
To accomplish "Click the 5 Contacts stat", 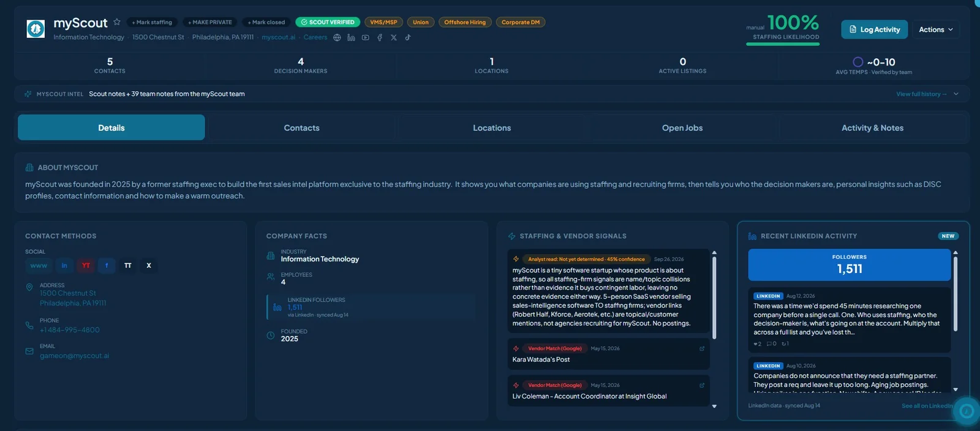I will click(110, 66).
